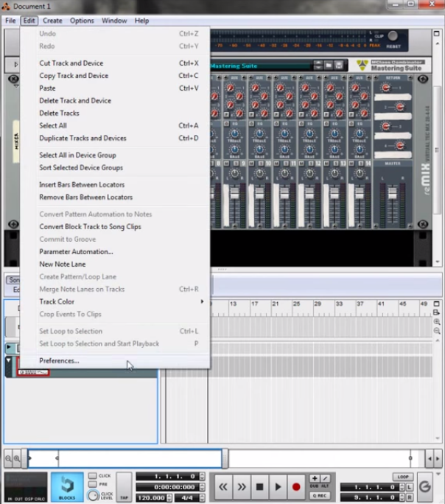The image size is (445, 504).
Task: Click the R right locator button
Action: click(x=410, y=497)
